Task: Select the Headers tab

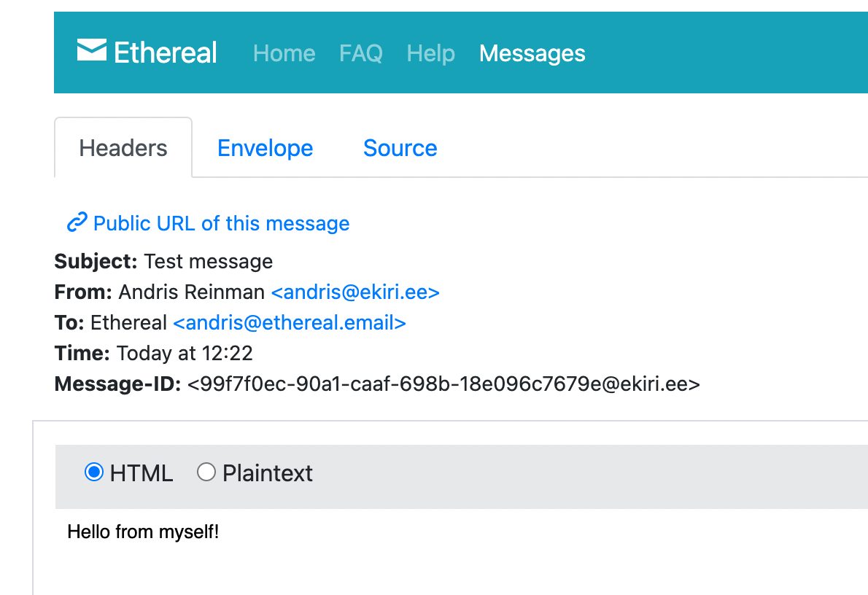Action: (123, 148)
